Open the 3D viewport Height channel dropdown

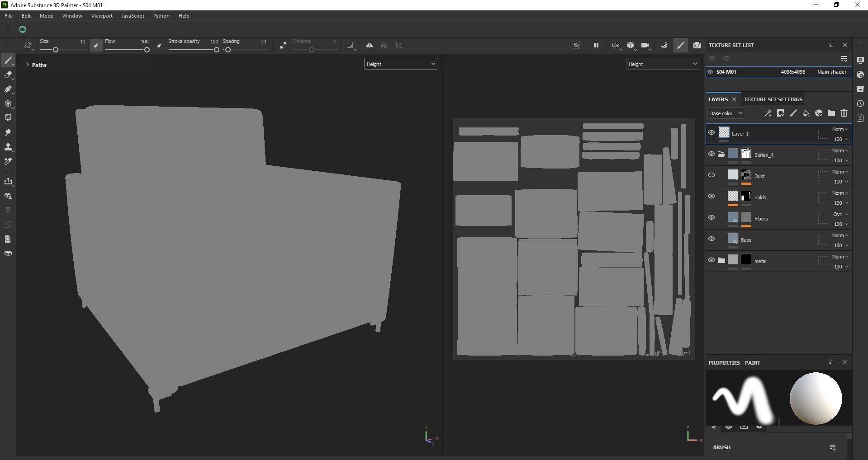(x=401, y=64)
